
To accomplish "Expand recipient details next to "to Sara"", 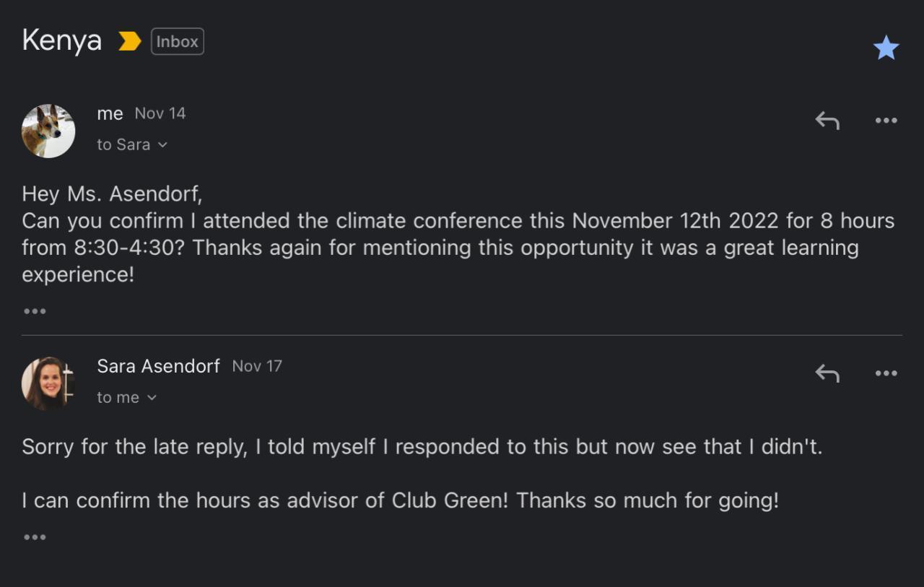I will (x=162, y=145).
